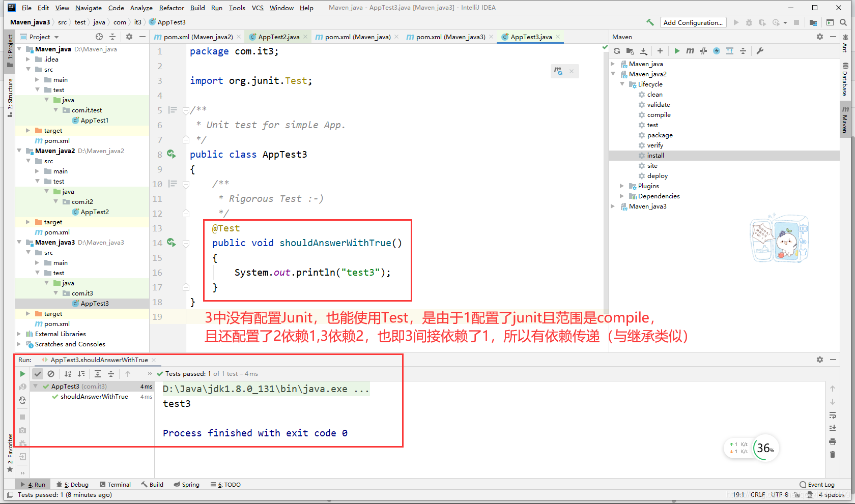This screenshot has height=504, width=855.
Task: Open 5: Debug tool window
Action: click(x=73, y=485)
